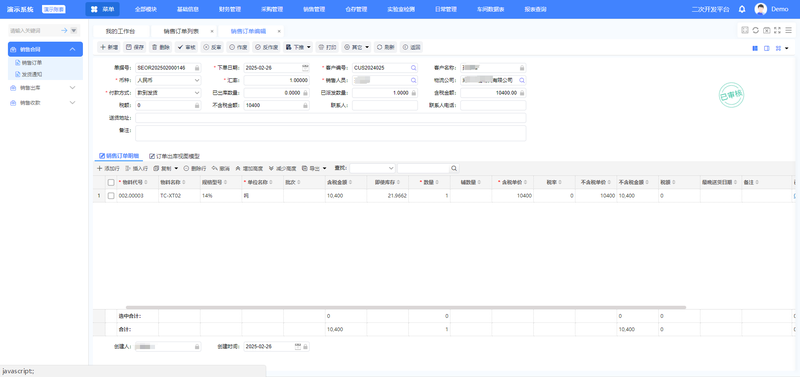Click the search icon in the detail 查找 box
The height and width of the screenshot is (377, 800).
(x=454, y=168)
